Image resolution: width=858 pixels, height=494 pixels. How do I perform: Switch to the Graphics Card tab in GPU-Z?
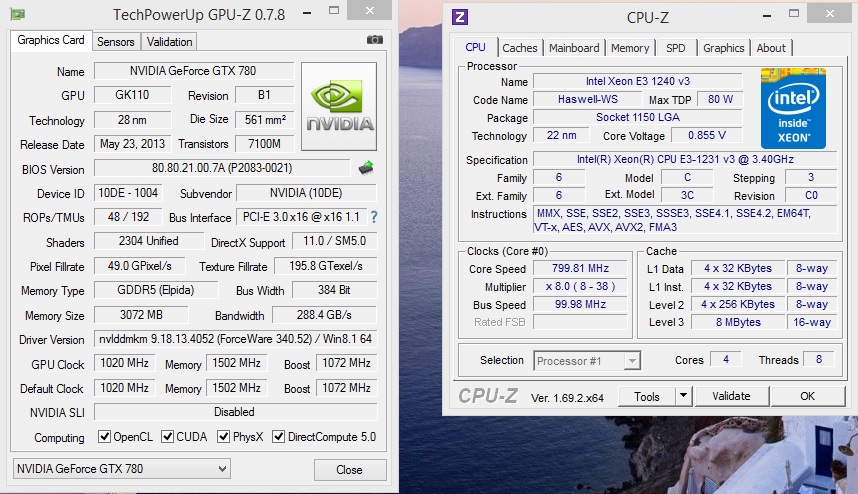click(51, 40)
